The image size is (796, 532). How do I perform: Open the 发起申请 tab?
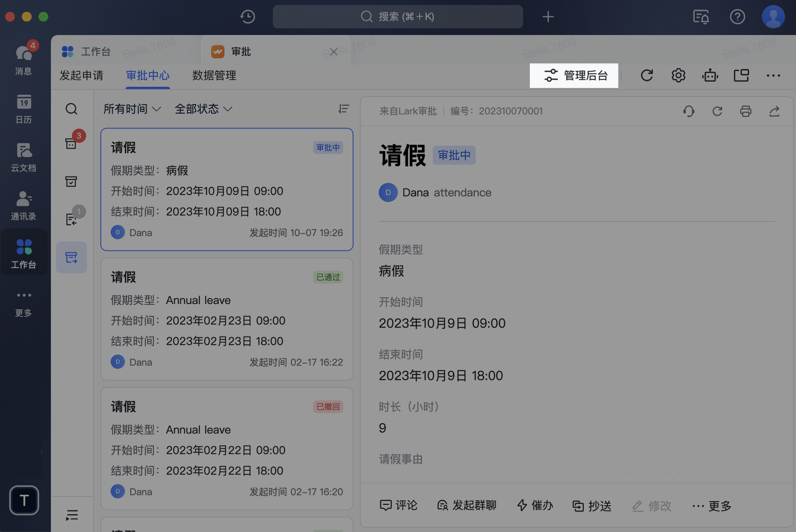81,75
